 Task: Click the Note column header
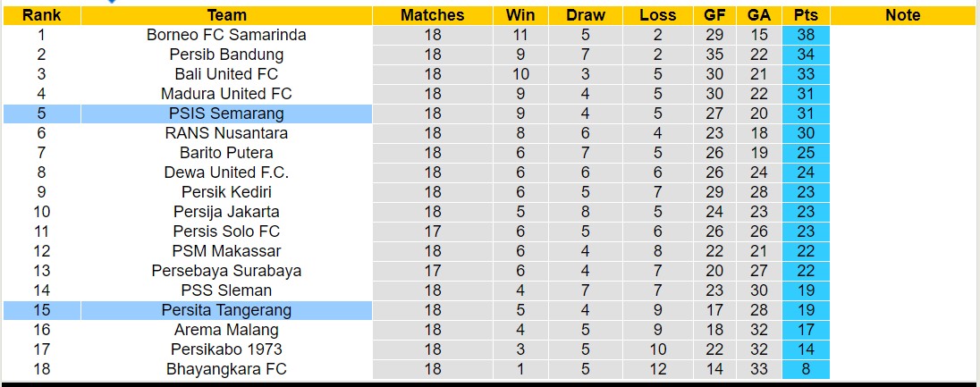[x=903, y=15]
